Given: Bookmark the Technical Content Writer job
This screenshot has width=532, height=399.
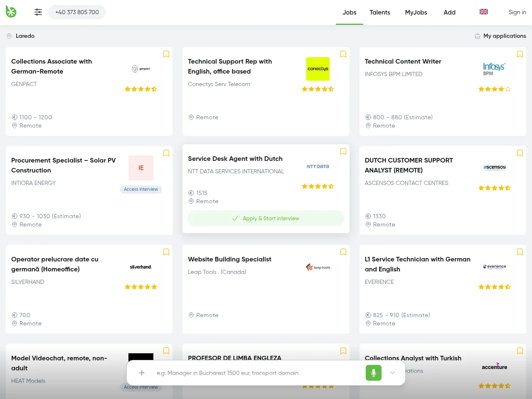Looking at the screenshot, I should click(x=520, y=54).
